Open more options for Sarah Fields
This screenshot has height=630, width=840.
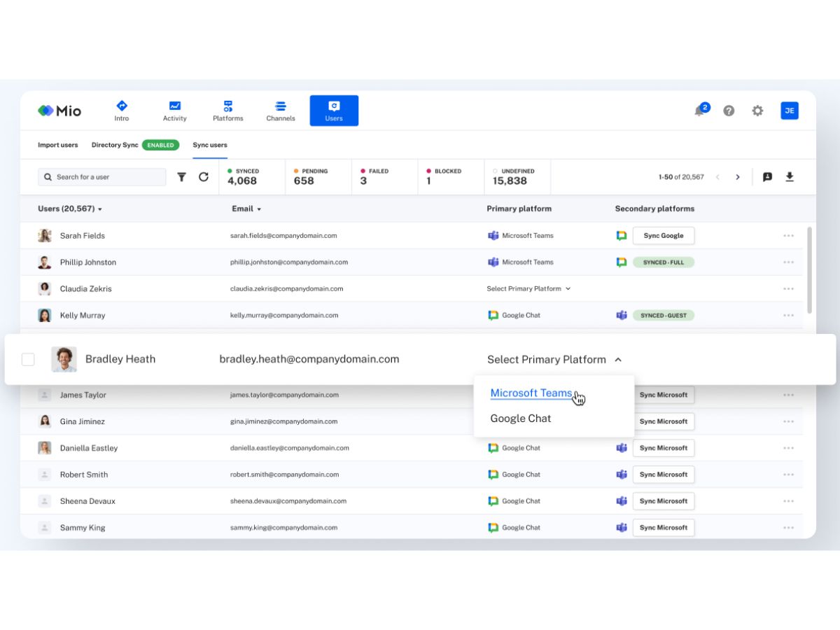(x=789, y=236)
